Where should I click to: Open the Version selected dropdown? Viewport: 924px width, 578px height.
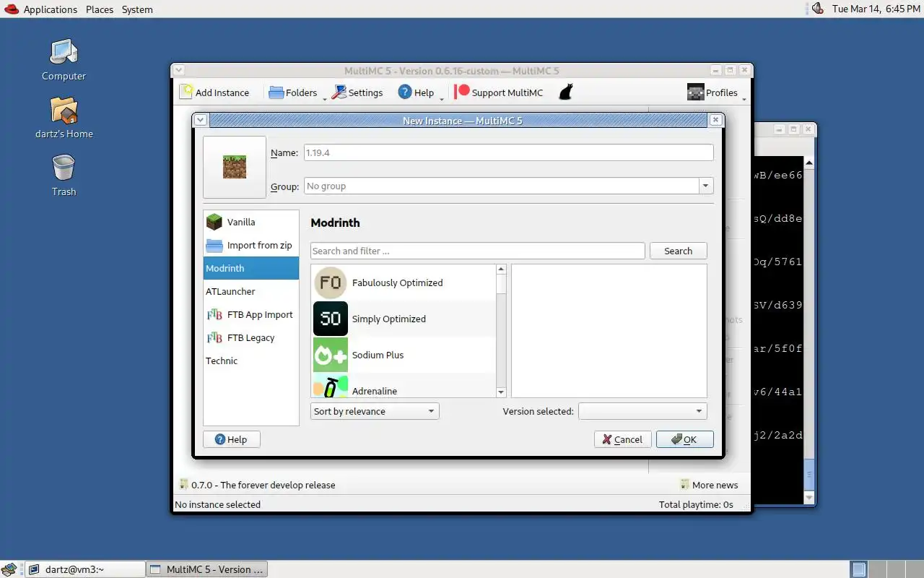pyautogui.click(x=642, y=411)
